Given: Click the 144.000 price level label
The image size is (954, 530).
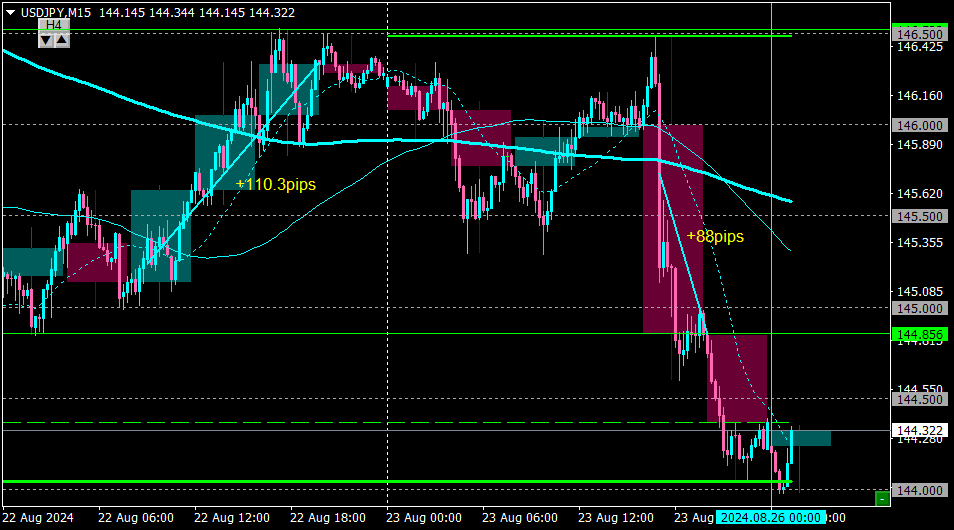Looking at the screenshot, I should 919,490.
